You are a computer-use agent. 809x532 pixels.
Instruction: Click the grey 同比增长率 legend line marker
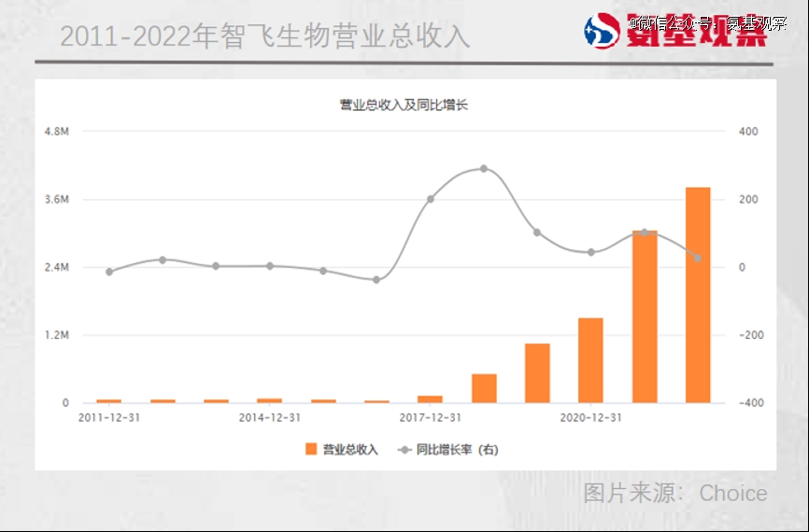pos(404,450)
